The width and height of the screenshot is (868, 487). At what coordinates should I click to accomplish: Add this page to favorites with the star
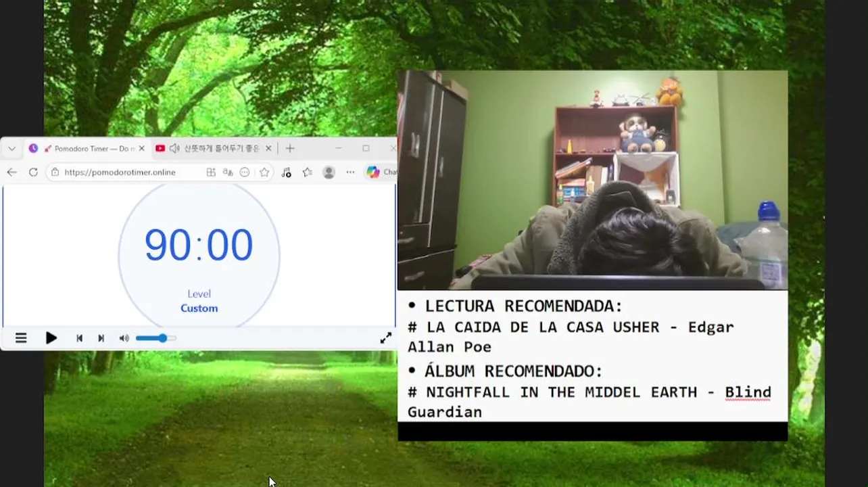click(x=264, y=172)
